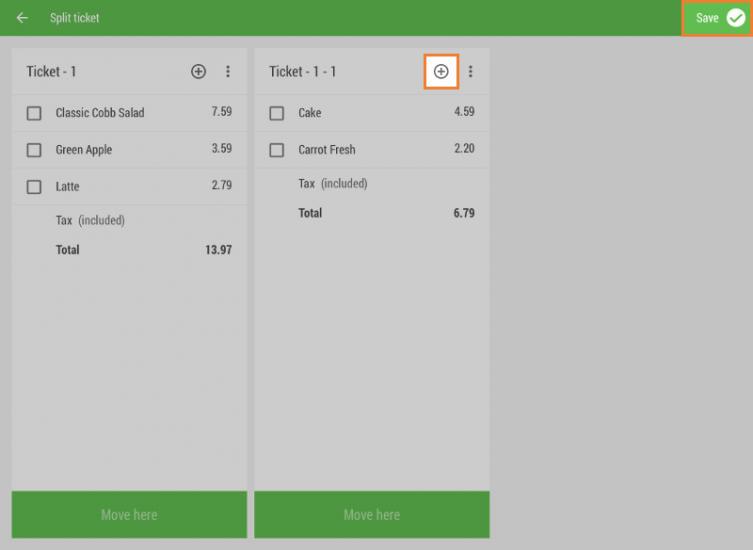Select the Carrot Fresh checkbox
Screen dimensions: 753x550
[x=277, y=150]
